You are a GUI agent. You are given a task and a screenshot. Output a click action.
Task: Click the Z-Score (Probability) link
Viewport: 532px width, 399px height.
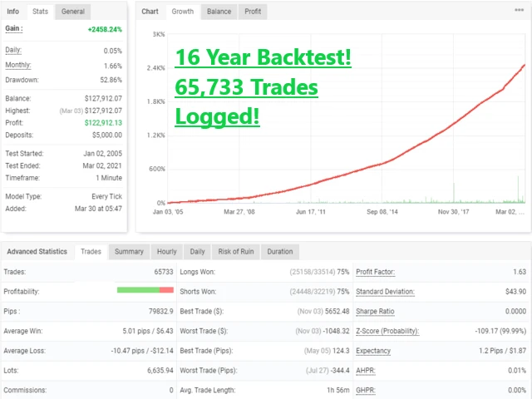[387, 331]
